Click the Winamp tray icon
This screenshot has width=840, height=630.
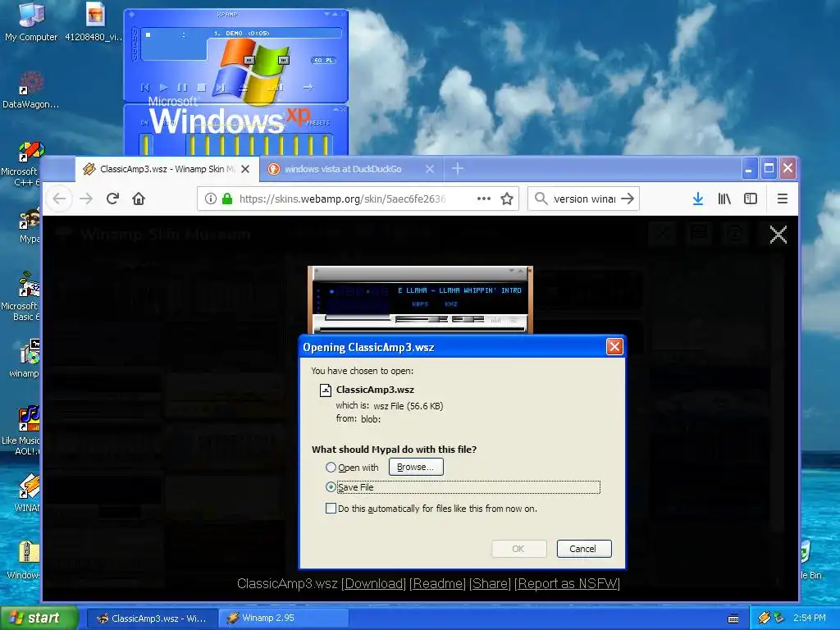point(764,618)
